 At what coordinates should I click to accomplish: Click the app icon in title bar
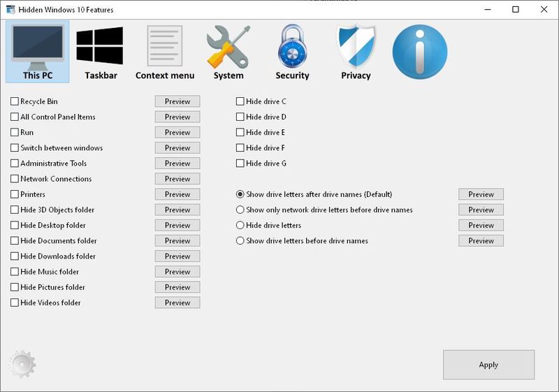(10, 10)
